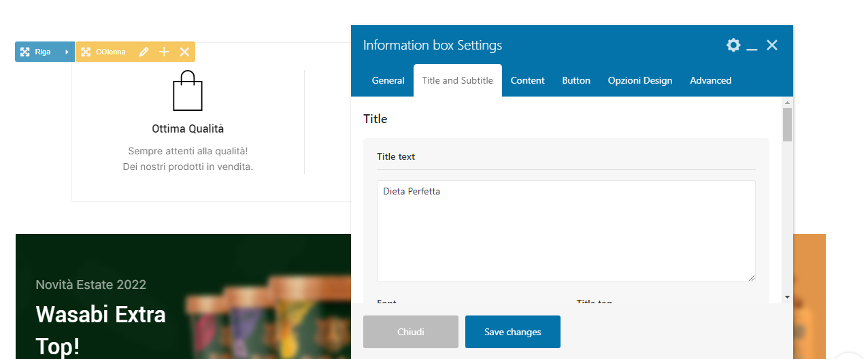Click the panel scrollbar thumb
This screenshot has width=868, height=359.
point(788,124)
